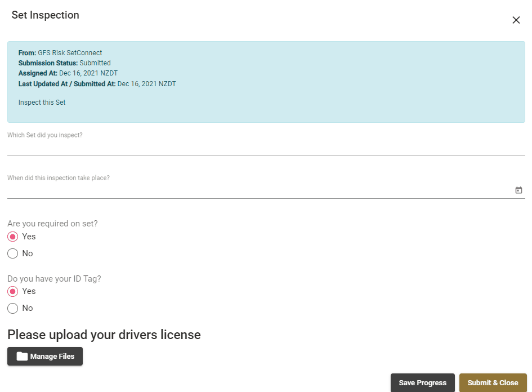The image size is (532, 392).
Task: Select Yes for required on set
Action: [x=13, y=237]
